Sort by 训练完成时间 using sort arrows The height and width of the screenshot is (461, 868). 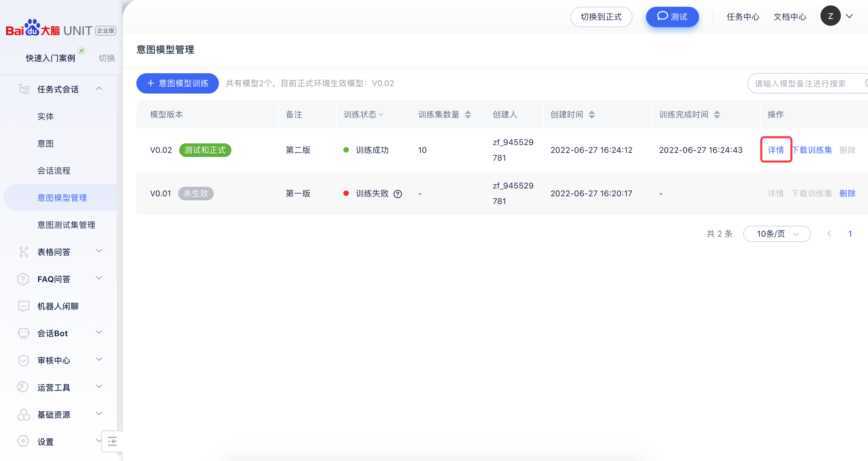point(717,115)
